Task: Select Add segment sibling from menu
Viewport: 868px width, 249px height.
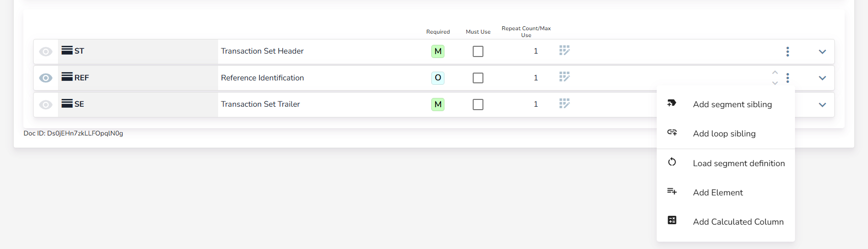Action: [x=732, y=104]
